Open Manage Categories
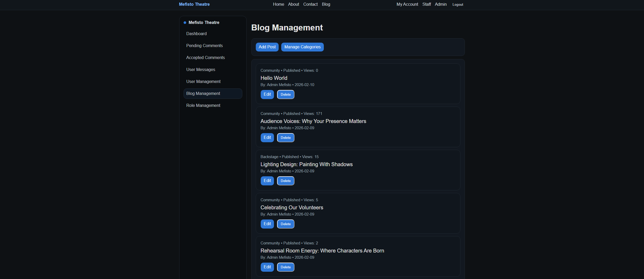Viewport: 644px width, 279px height. click(302, 47)
